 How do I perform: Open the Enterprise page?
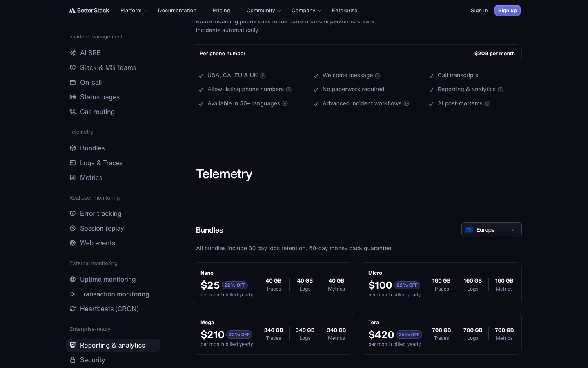click(345, 11)
